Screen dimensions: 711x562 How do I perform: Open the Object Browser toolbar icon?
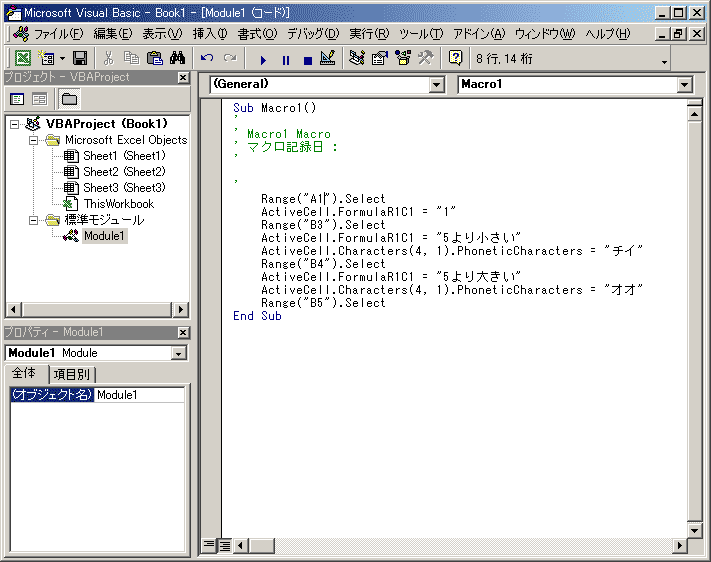pyautogui.click(x=403, y=58)
